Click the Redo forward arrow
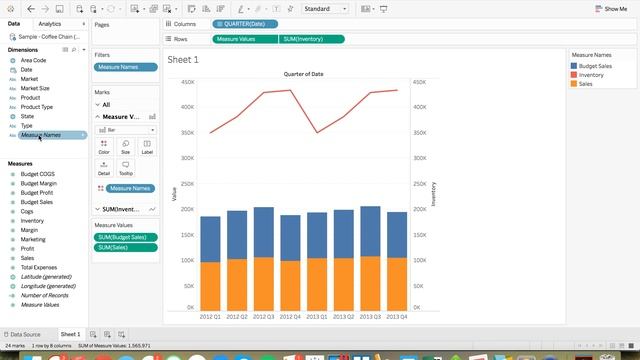Viewport: 640px width, 360px height. coord(45,9)
